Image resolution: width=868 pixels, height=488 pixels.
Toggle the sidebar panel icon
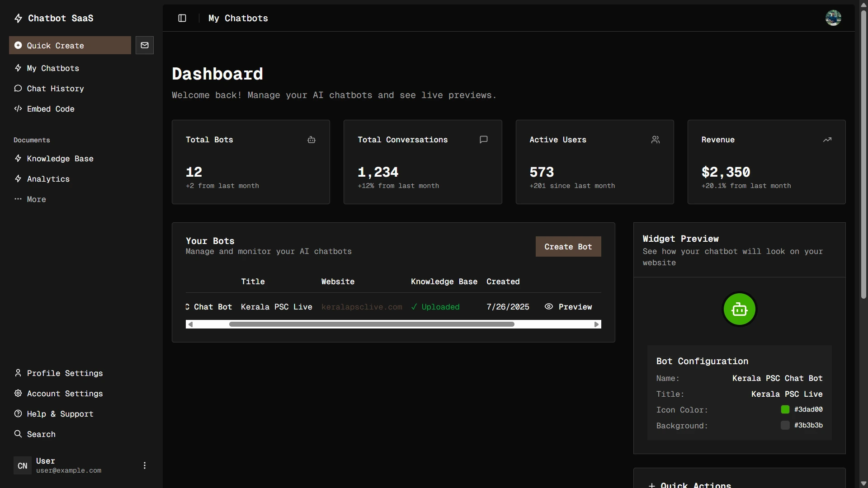point(182,18)
